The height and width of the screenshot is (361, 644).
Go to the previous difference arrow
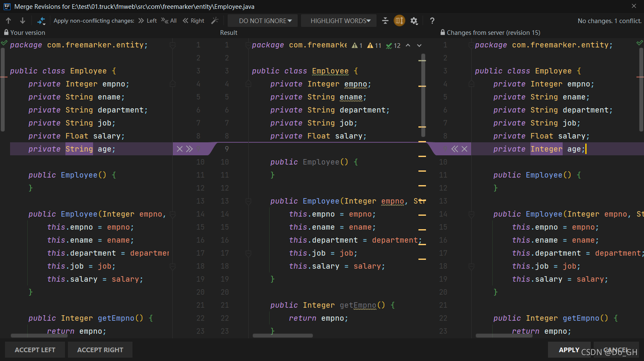[x=8, y=21]
